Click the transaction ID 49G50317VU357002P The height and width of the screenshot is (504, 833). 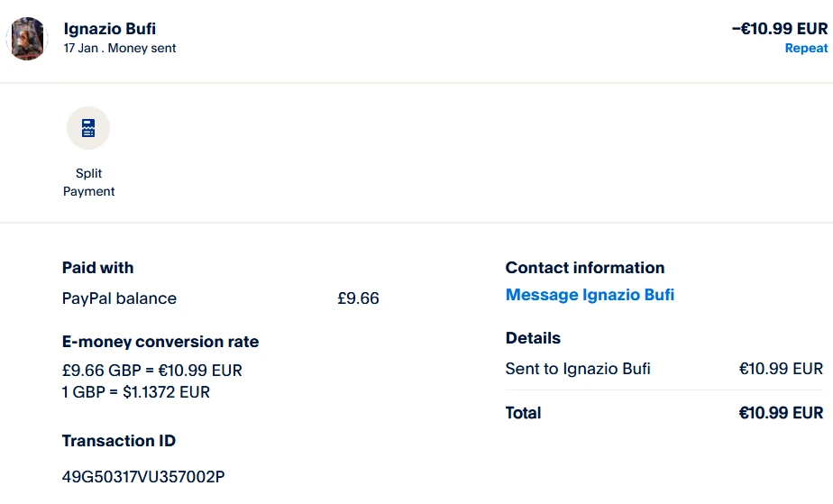click(143, 476)
